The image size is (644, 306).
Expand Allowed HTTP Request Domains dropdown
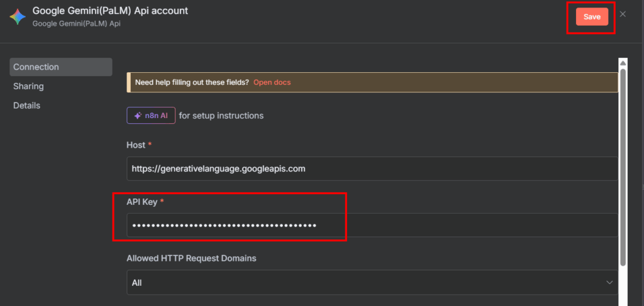[x=372, y=283]
